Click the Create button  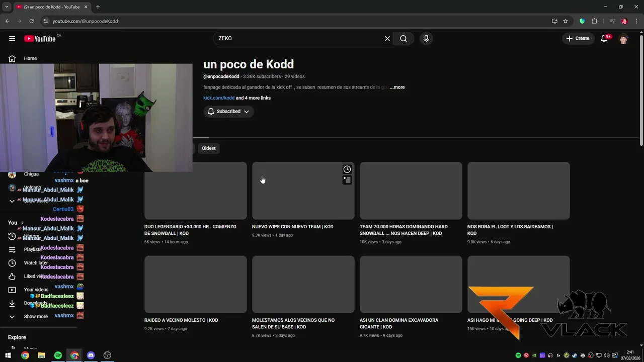[578, 38]
